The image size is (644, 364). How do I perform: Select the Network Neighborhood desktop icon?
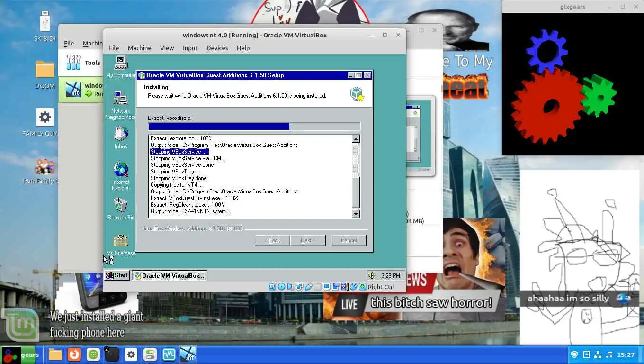(x=120, y=105)
